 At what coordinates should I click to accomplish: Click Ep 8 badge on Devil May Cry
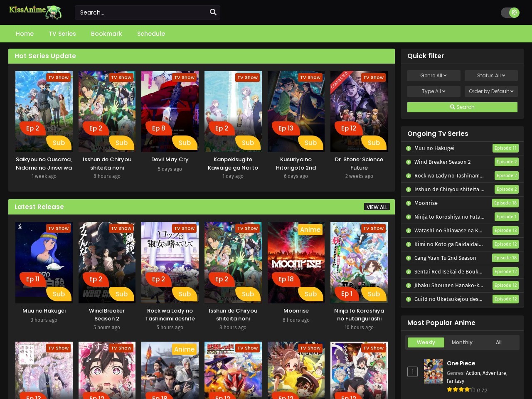pos(159,128)
